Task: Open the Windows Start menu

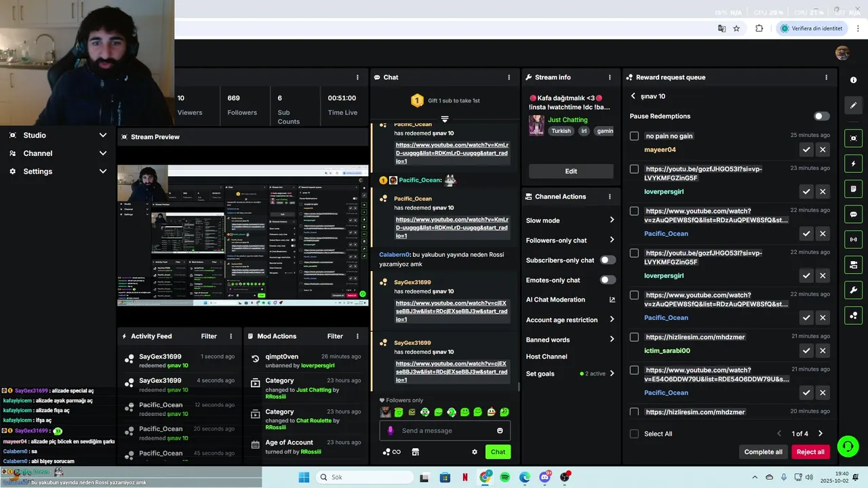Action: point(304,477)
